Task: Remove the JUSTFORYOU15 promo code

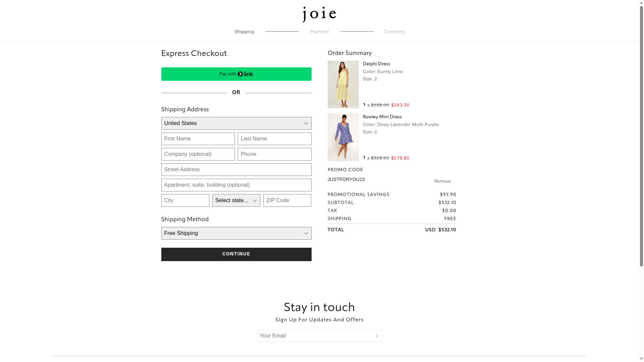Action: tap(442, 181)
